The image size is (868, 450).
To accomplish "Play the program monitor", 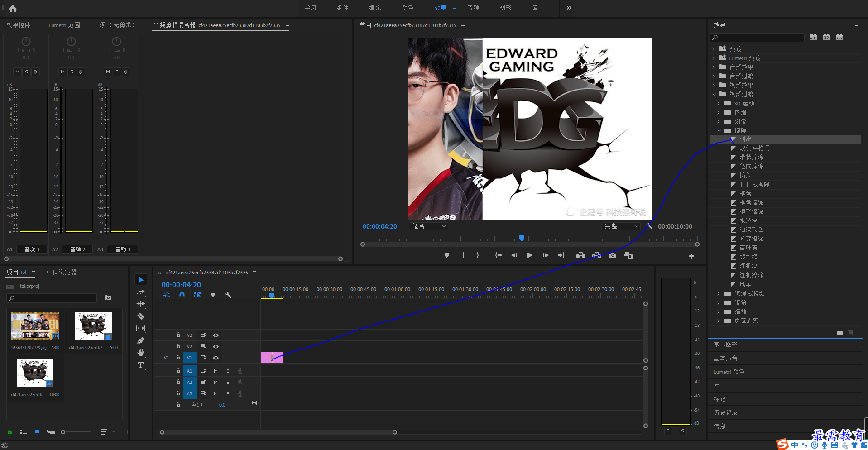I will coord(529,255).
